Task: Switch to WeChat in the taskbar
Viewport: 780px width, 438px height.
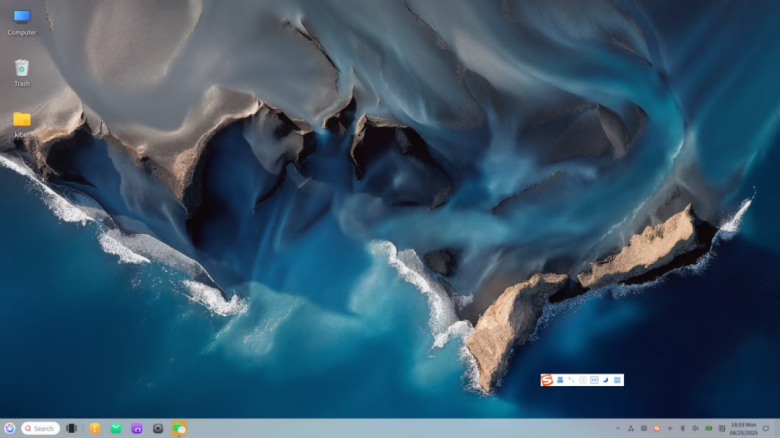Action: 179,428
